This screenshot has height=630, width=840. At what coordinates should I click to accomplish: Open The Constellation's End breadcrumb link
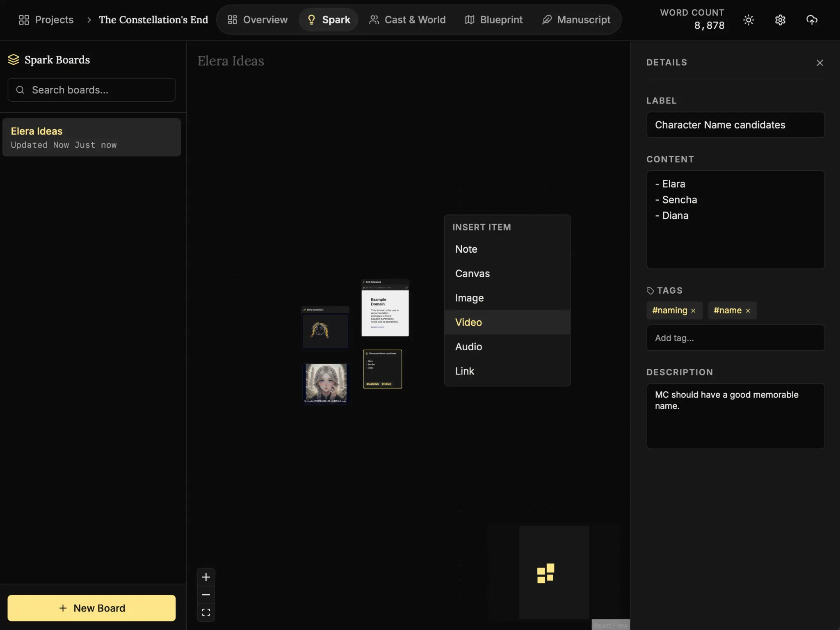click(x=153, y=20)
